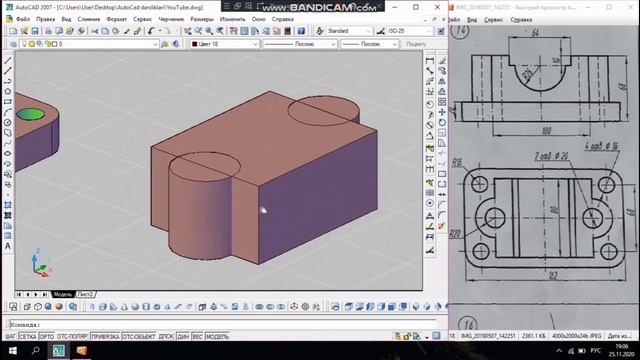The height and width of the screenshot is (360, 640).
Task: Click the color swatch beside Цвет
Action: coord(195,44)
